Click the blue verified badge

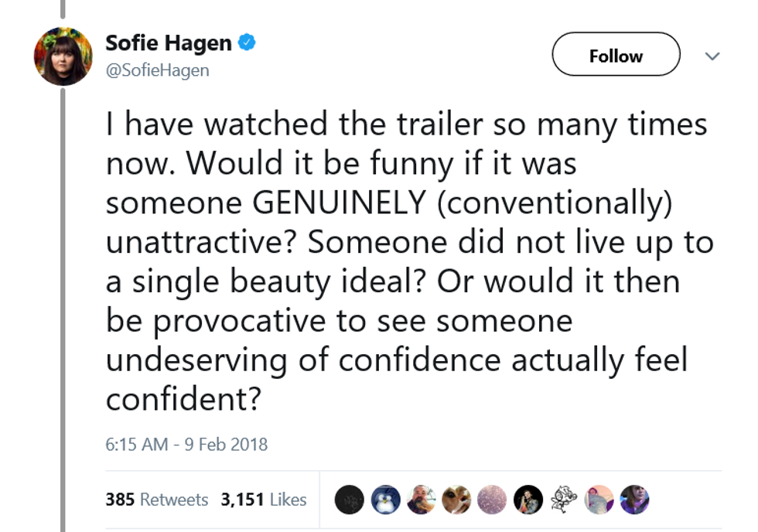[246, 43]
